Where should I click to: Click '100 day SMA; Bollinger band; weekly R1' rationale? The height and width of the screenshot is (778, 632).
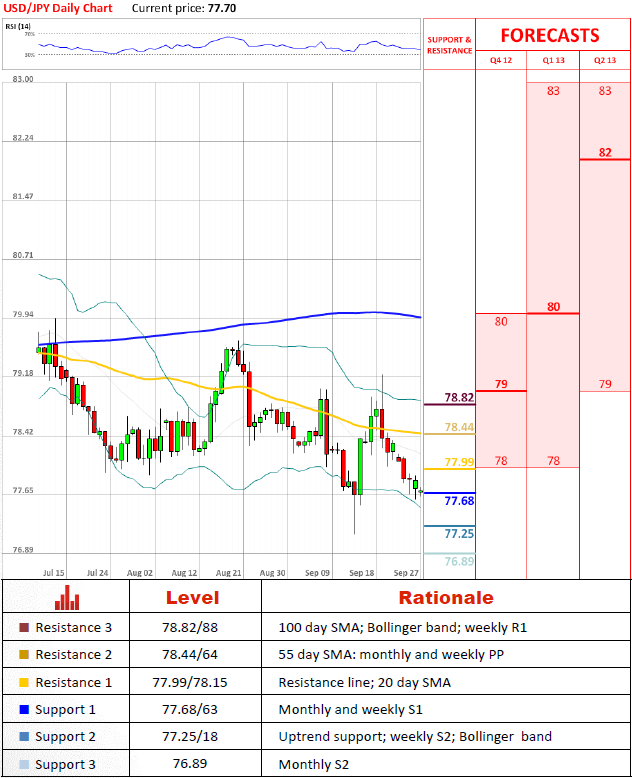(402, 628)
